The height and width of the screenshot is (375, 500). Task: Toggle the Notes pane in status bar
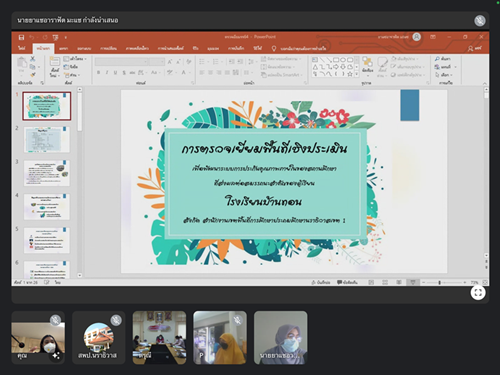coord(321,282)
